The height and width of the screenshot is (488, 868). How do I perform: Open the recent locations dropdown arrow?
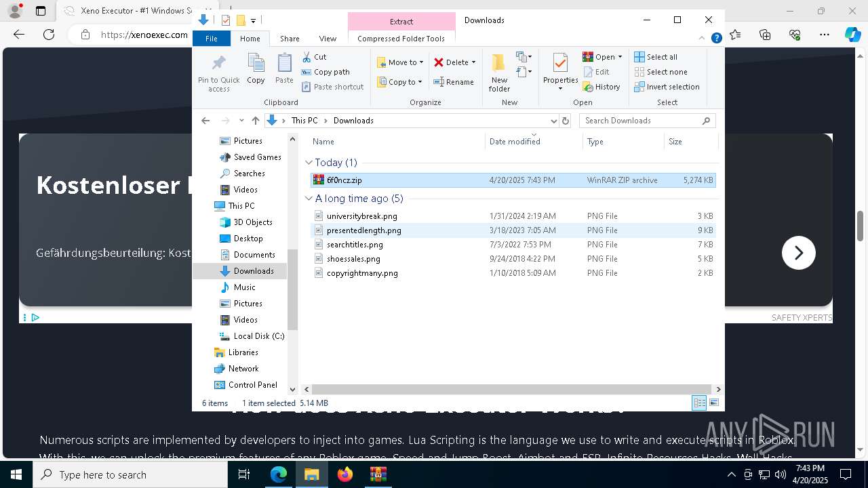[x=241, y=121]
